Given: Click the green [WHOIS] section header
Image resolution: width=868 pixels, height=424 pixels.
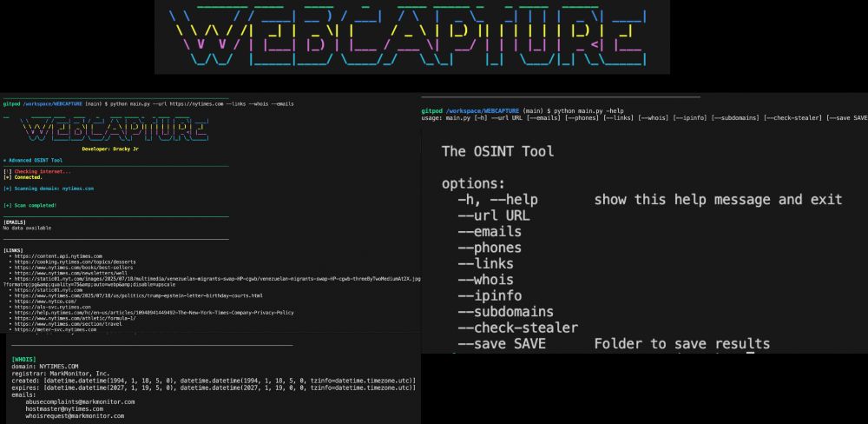Looking at the screenshot, I should coord(23,360).
